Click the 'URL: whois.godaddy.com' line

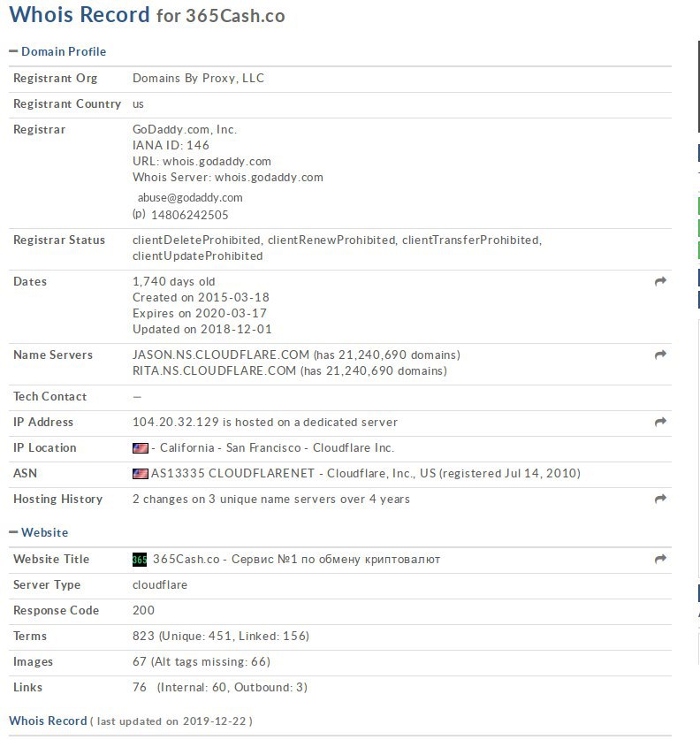[202, 162]
